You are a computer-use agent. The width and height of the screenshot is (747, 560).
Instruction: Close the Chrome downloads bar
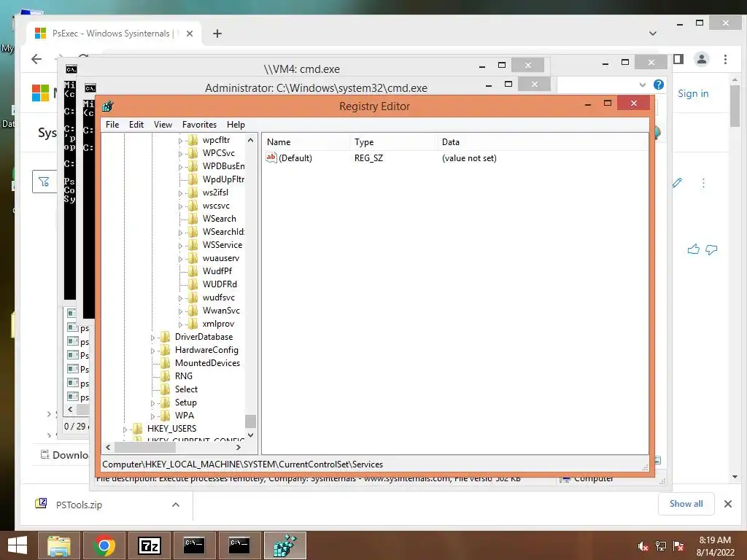click(728, 504)
